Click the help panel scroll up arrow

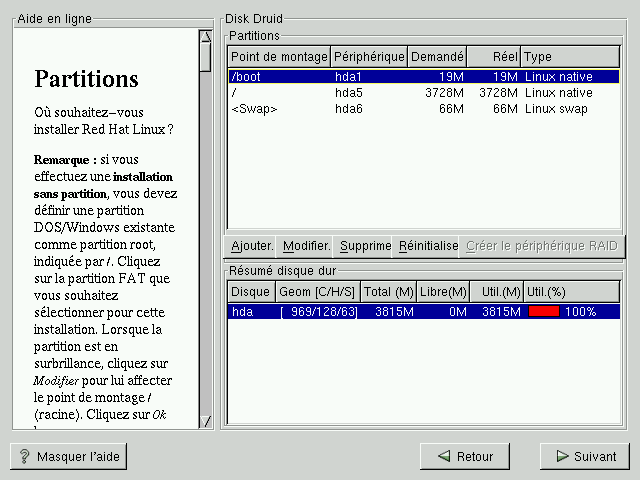206,37
